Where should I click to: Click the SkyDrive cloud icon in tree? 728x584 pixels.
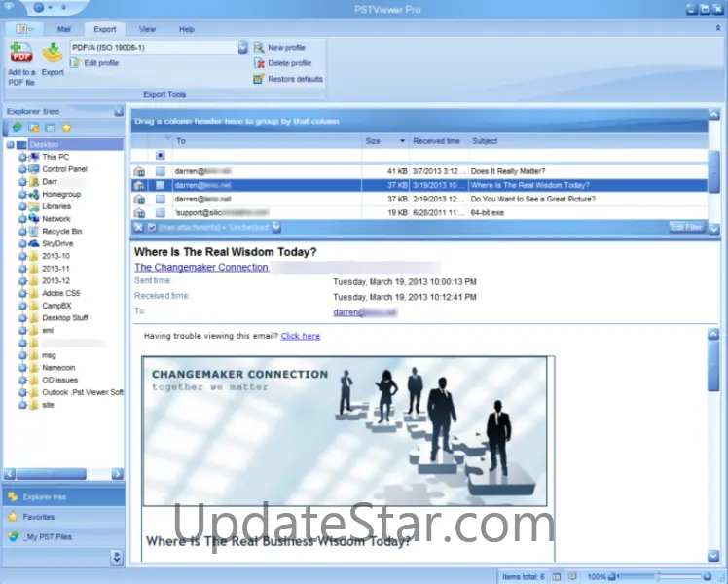(34, 243)
